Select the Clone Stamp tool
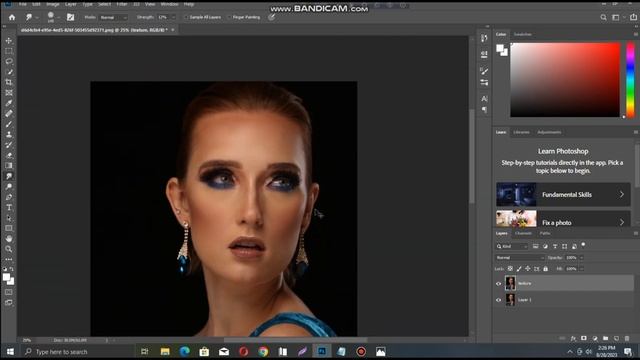This screenshot has height=360, width=640. coord(9,134)
